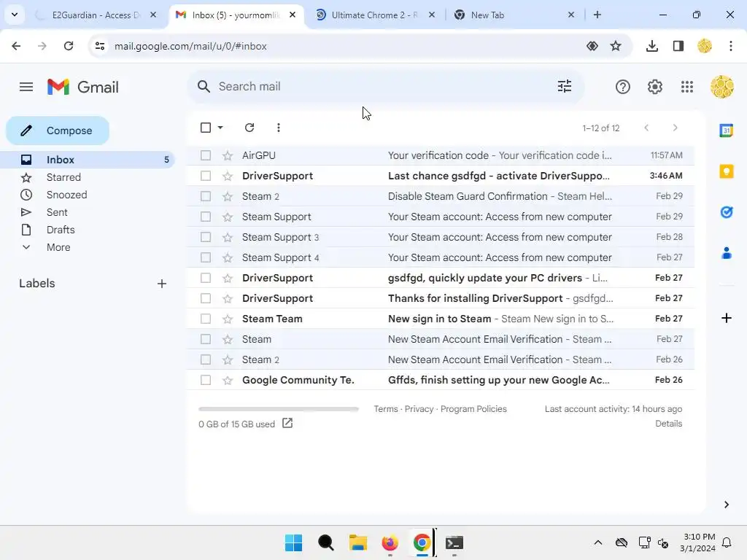
Task: Open Windows Start menu
Action: [x=293, y=542]
